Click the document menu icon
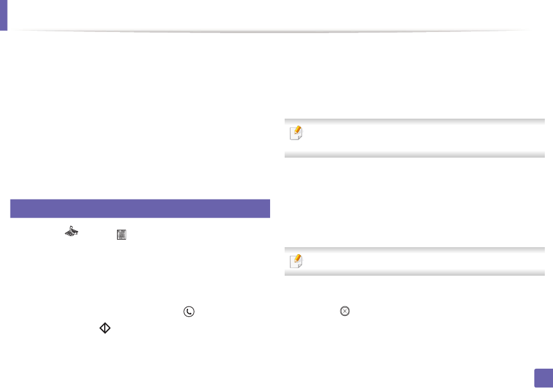This screenshot has height=392, width=553. click(122, 235)
